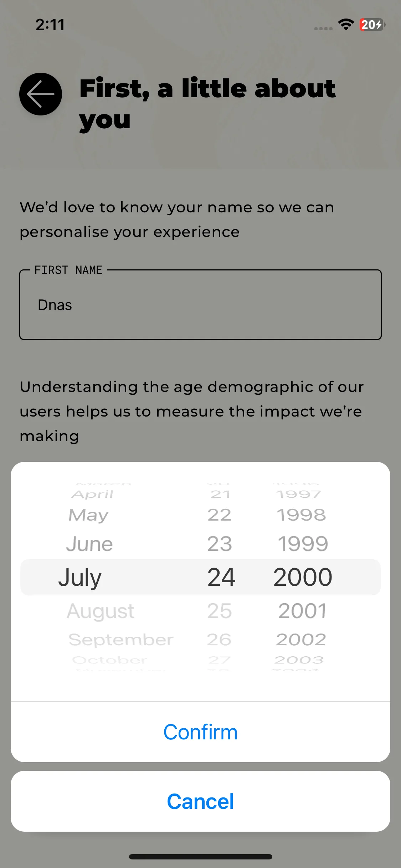Tap the back arrow button
The image size is (401, 868).
[x=41, y=94]
